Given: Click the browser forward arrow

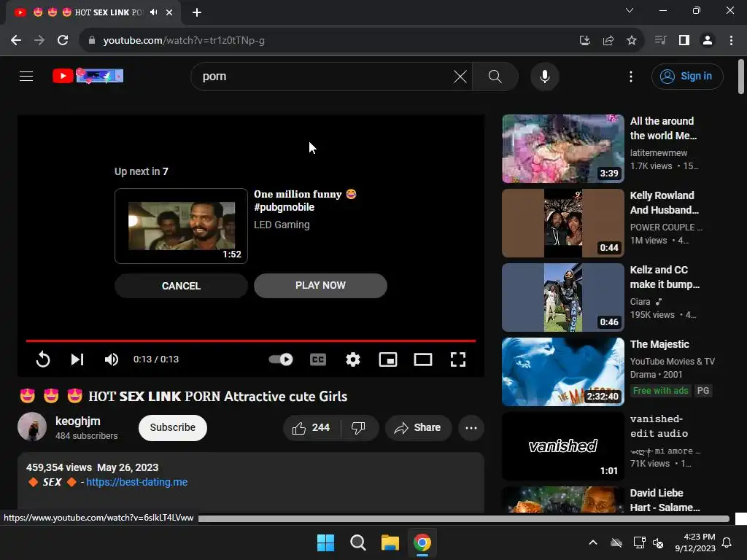Looking at the screenshot, I should point(39,41).
